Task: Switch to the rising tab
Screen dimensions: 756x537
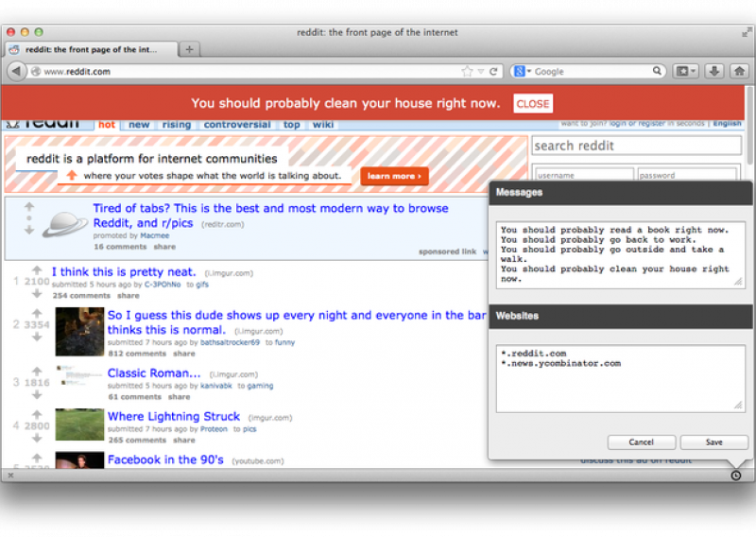Action: coord(177,125)
